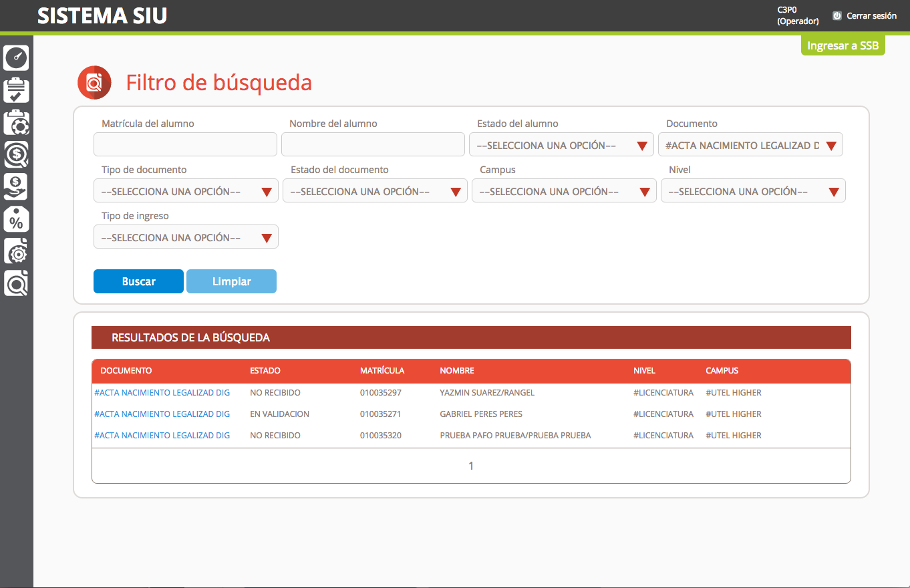Screen dimensions: 910x588
Task: Open the Nivel dropdown
Action: click(x=753, y=190)
